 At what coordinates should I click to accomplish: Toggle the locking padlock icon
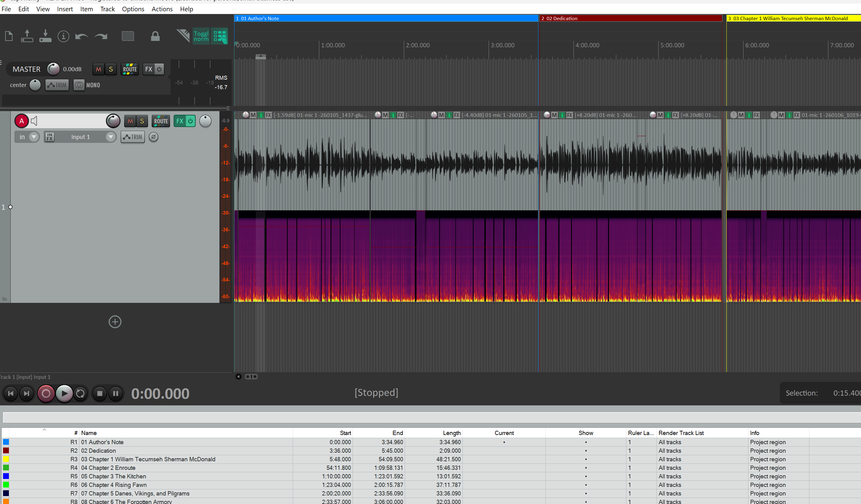tap(155, 36)
